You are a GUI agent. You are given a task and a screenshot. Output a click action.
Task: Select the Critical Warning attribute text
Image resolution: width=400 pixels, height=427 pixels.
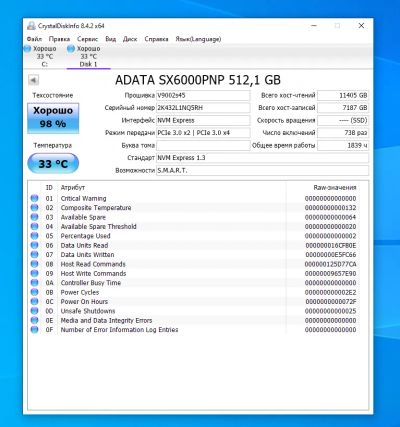click(83, 198)
